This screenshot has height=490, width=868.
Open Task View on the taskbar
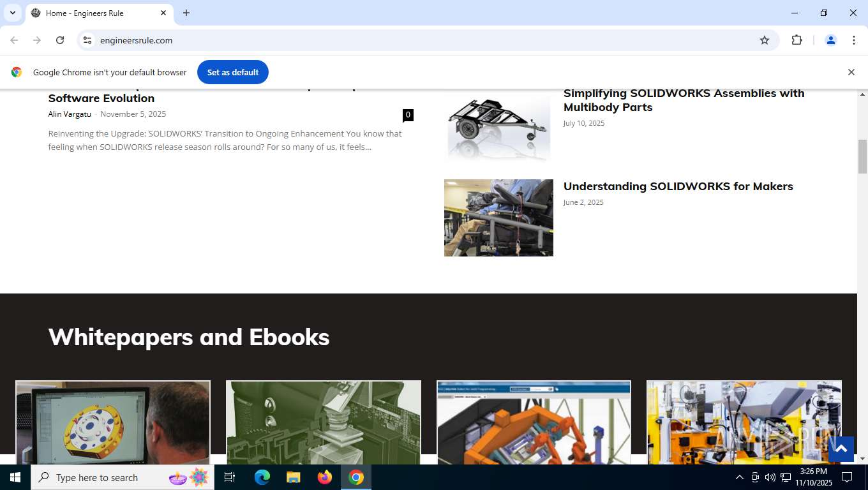pos(230,477)
